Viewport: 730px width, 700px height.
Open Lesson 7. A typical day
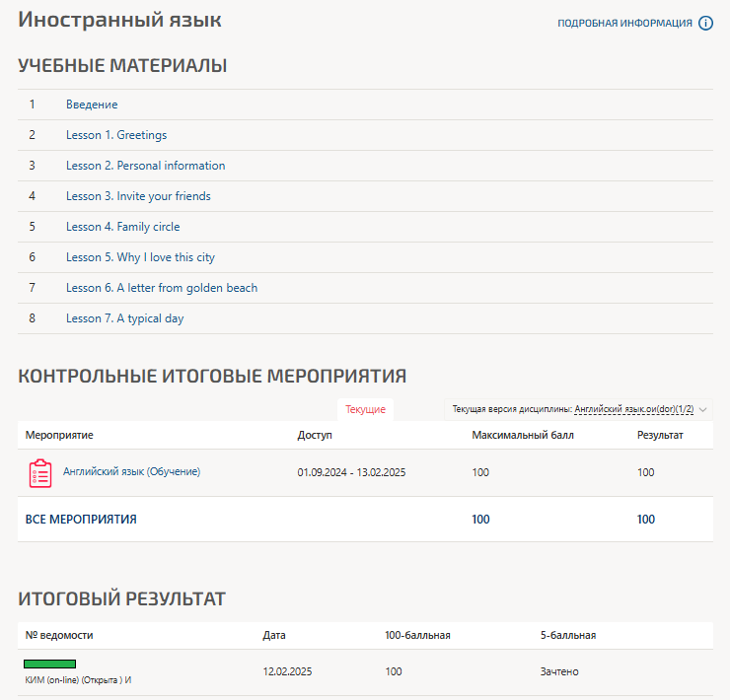click(x=124, y=318)
